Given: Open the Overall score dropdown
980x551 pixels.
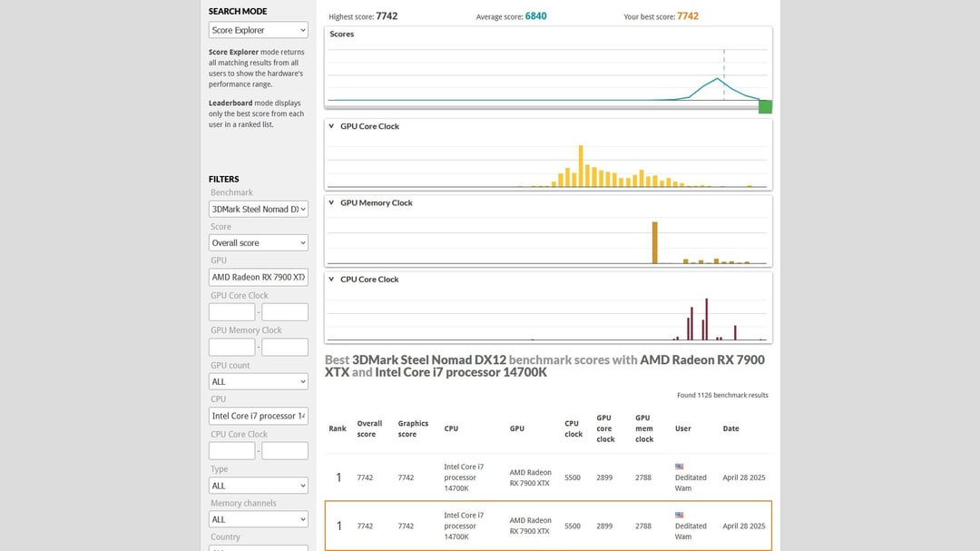Looking at the screenshot, I should tap(258, 242).
